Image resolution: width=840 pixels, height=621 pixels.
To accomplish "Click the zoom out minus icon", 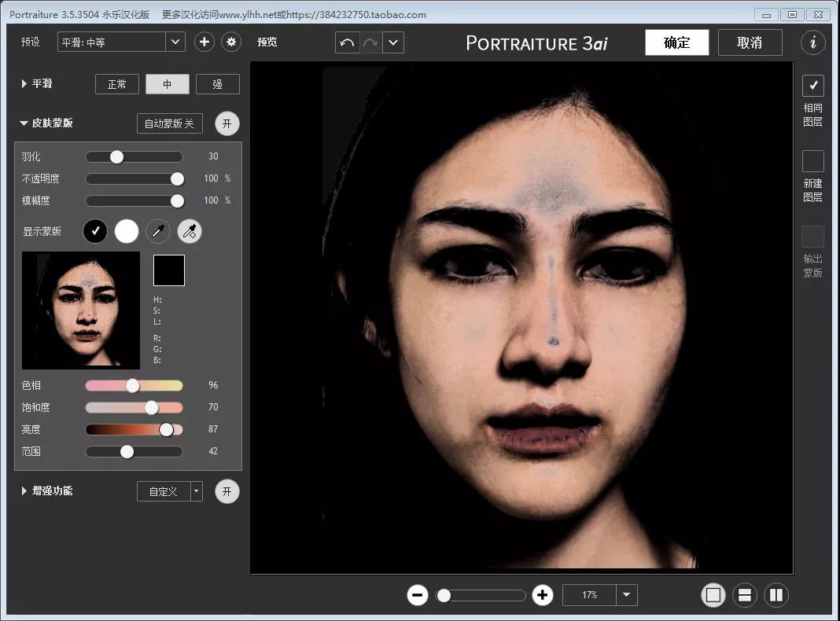I will [x=418, y=595].
